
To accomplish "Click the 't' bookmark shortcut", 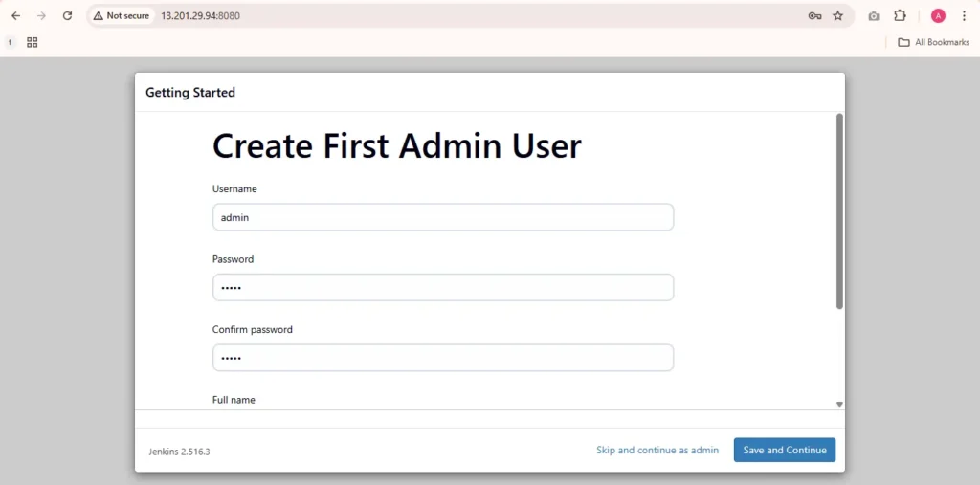I will [x=11, y=42].
